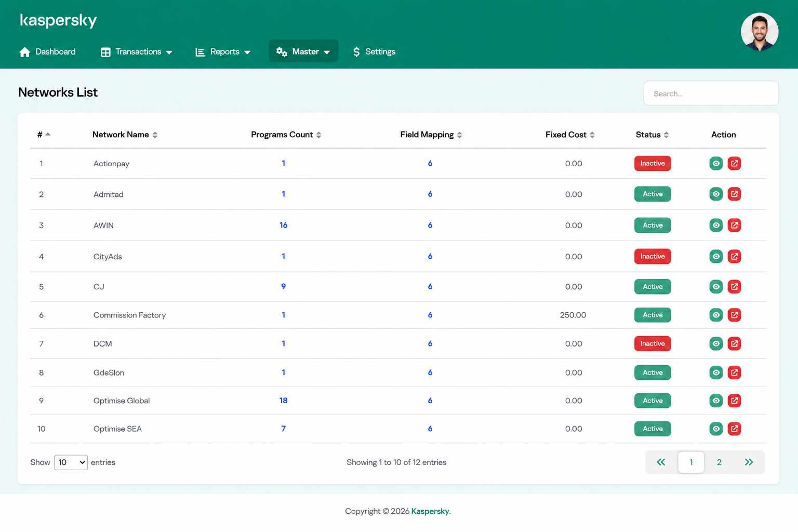Viewport: 798px width, 532px height.
Task: Sort the table by Field Mapping
Action: (x=431, y=135)
